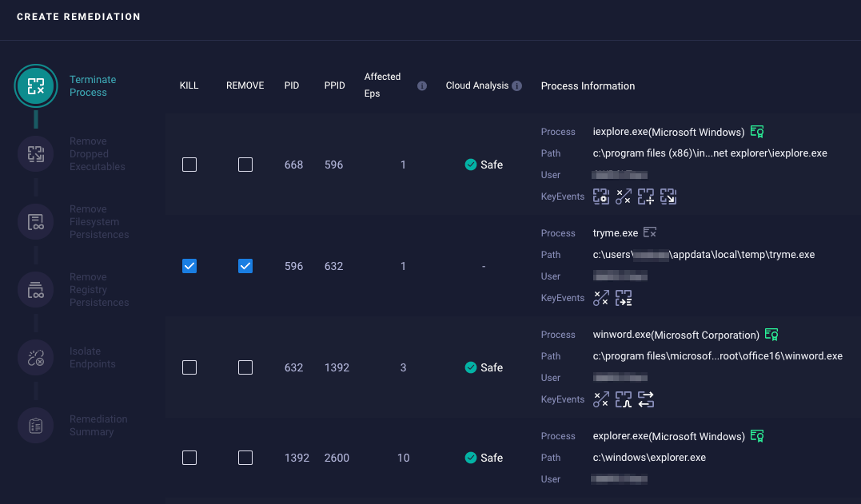The image size is (861, 504).
Task: Click the green verified certificate icon beside iexplore.exe
Action: pyautogui.click(x=757, y=131)
